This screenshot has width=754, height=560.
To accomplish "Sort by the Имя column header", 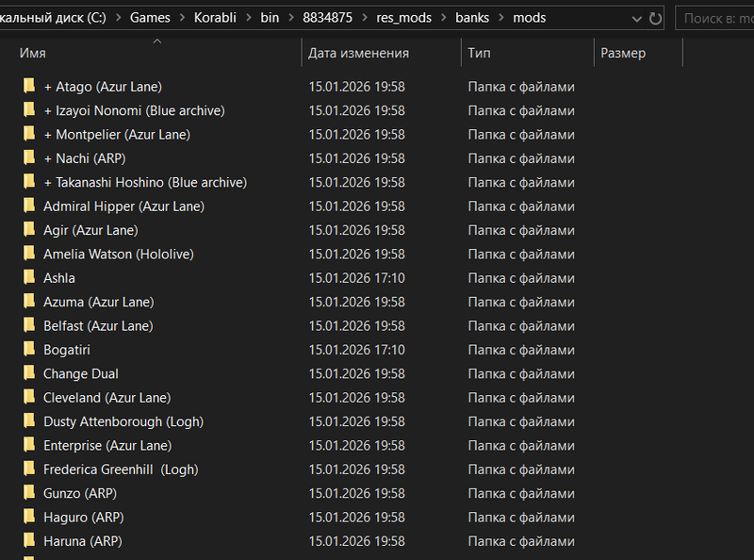I will (x=32, y=54).
